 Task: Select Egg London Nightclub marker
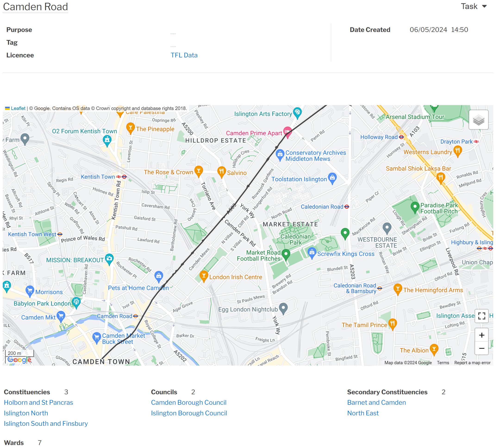click(283, 309)
